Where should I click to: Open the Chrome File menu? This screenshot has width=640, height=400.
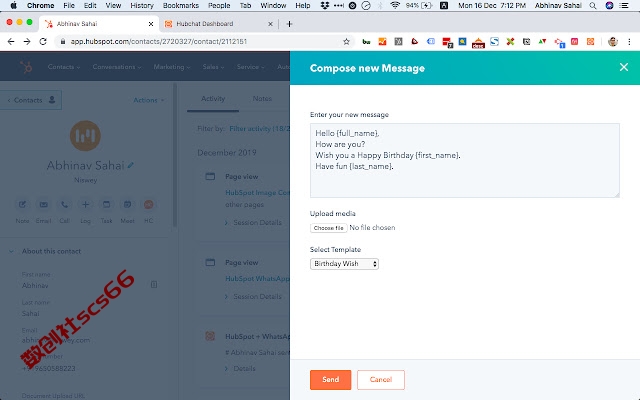tap(69, 6)
